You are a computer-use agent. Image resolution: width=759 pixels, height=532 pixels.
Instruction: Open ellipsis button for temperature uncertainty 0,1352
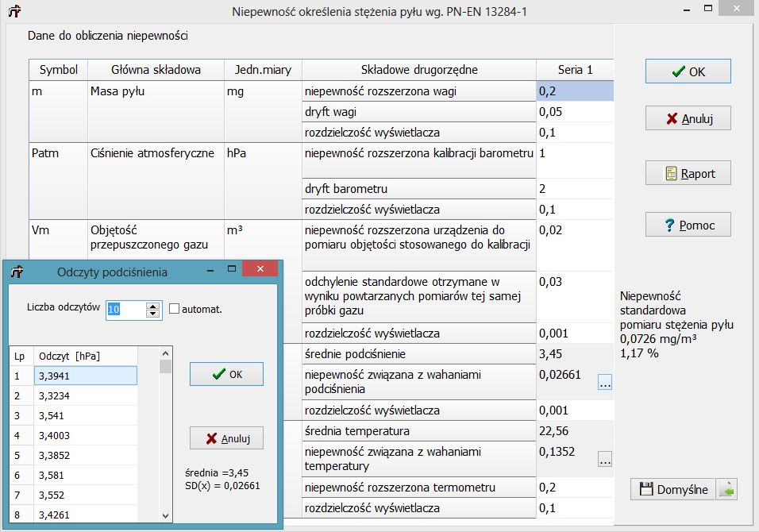605,459
